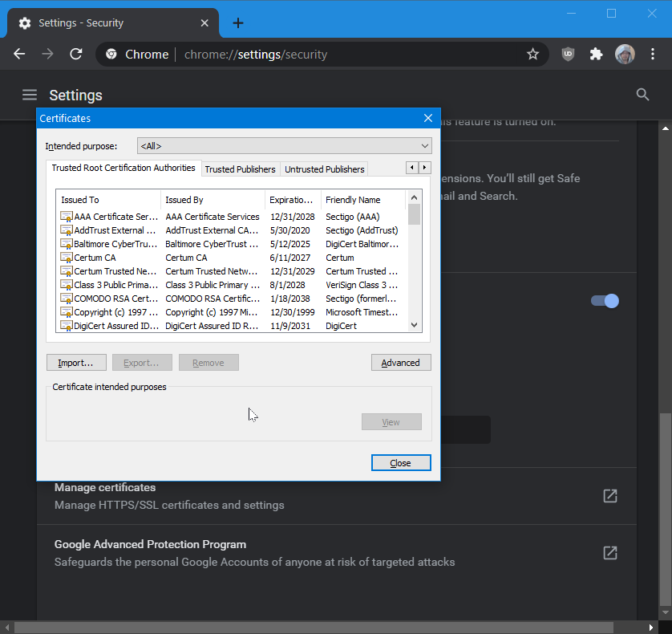This screenshot has width=672, height=634.
Task: Select the AddTrust External certificate row
Action: tap(232, 230)
